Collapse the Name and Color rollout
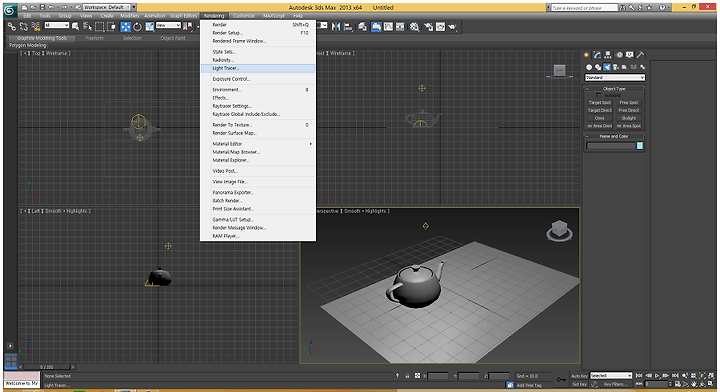Viewport: 720px width, 392px height. click(x=614, y=136)
